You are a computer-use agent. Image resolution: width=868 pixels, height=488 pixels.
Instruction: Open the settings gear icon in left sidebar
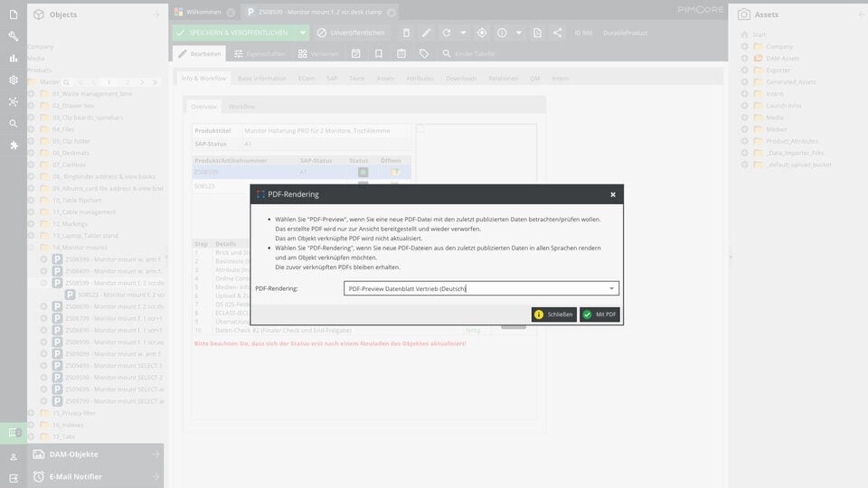(14, 80)
